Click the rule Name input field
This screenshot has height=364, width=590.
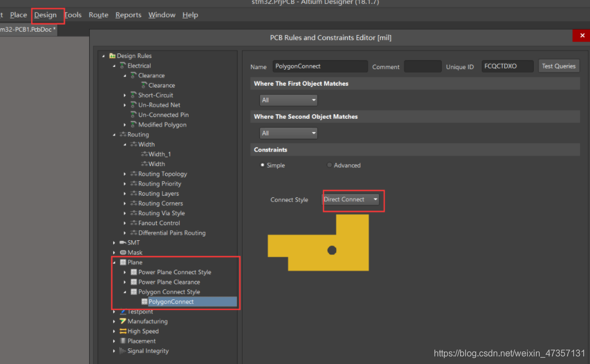click(x=320, y=66)
